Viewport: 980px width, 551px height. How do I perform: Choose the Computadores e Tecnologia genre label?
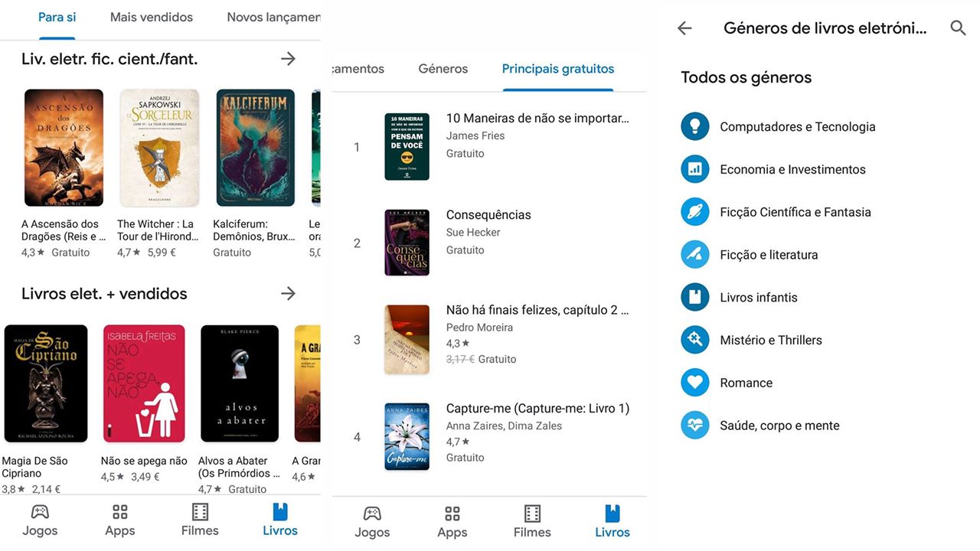coord(798,127)
